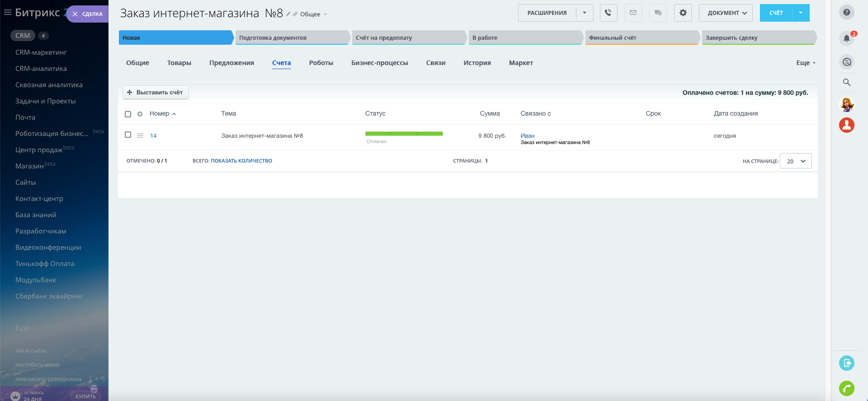Viewport: 868px width, 401px height.
Task: Click the green phone dial button
Action: coord(847,388)
